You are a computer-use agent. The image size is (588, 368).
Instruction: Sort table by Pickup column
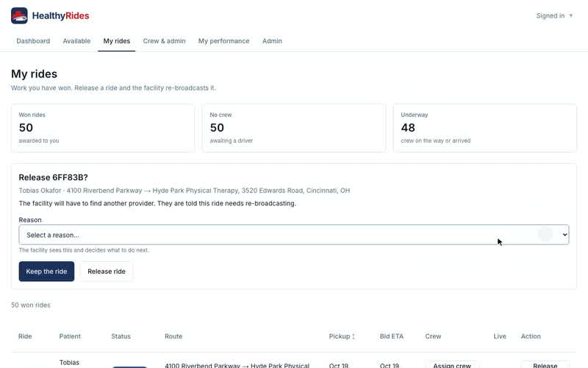point(342,336)
